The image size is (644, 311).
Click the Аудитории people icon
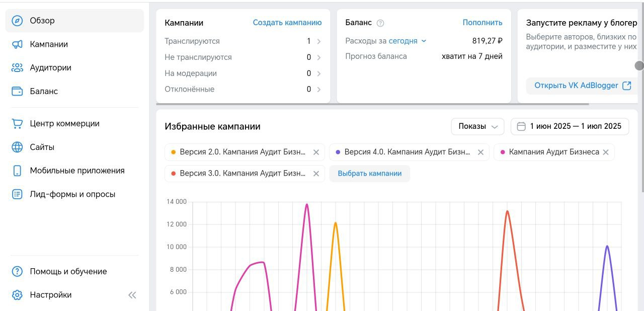(x=17, y=67)
